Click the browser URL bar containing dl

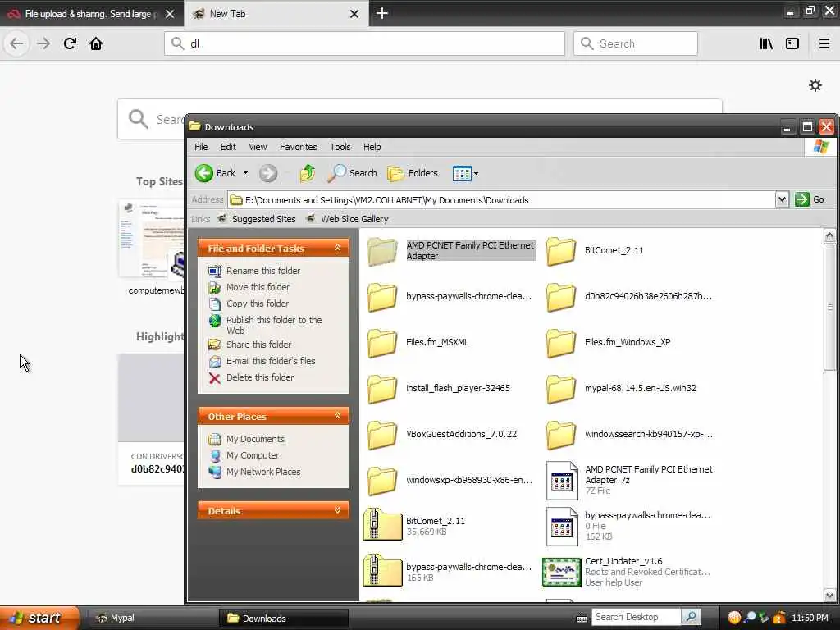tap(364, 43)
